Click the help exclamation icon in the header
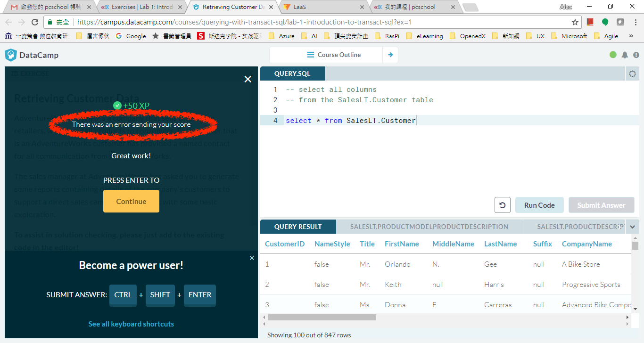 pos(636,55)
